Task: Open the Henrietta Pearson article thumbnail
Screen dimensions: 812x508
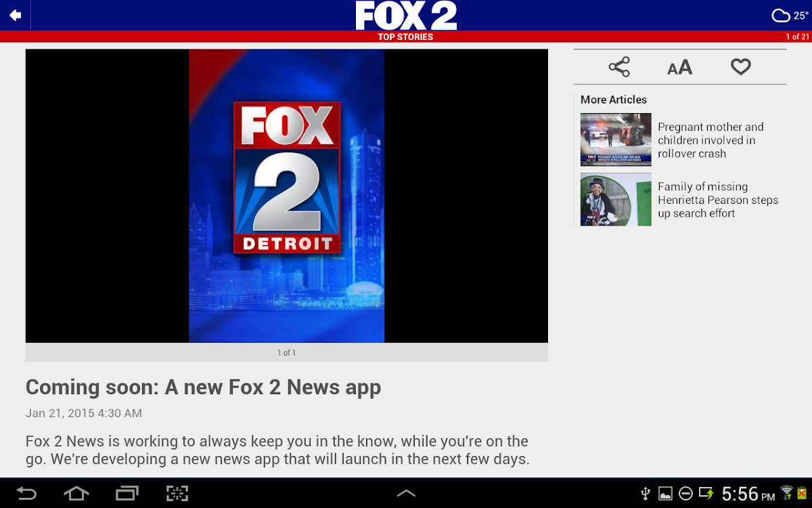Action: point(616,199)
